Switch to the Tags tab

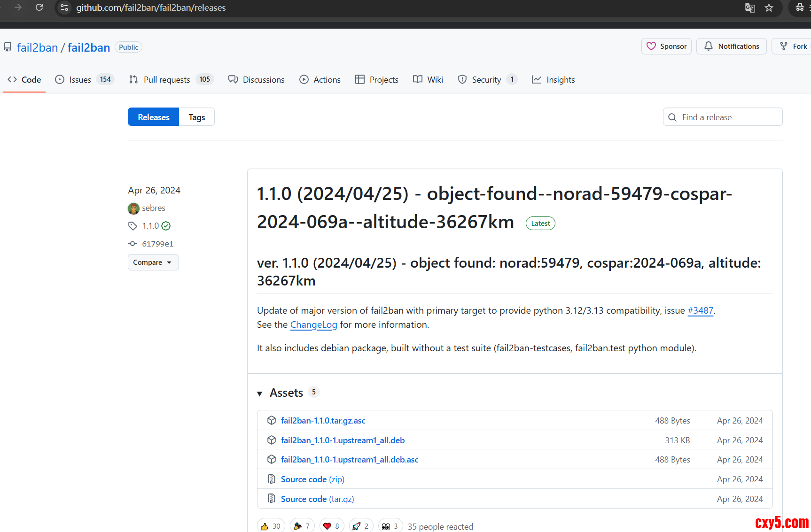pos(196,117)
